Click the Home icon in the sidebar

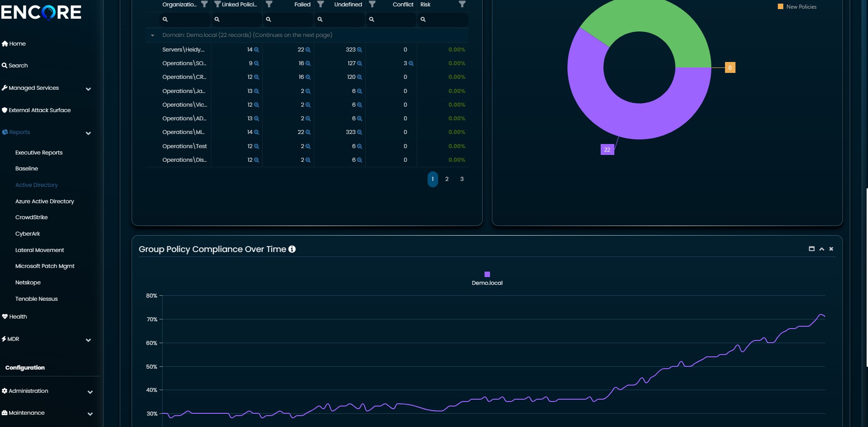[5, 44]
